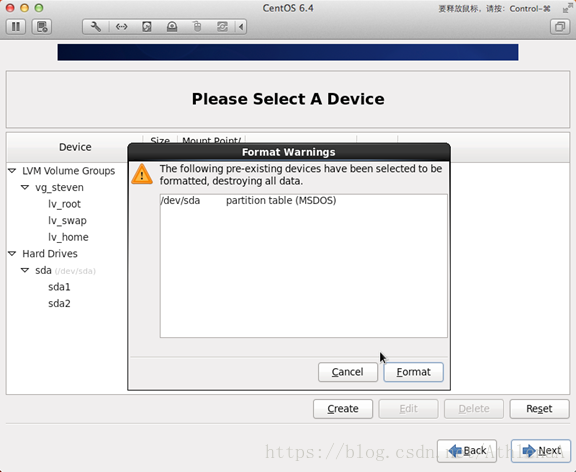Click the Format Warnings title bar
The height and width of the screenshot is (472, 576).
289,152
